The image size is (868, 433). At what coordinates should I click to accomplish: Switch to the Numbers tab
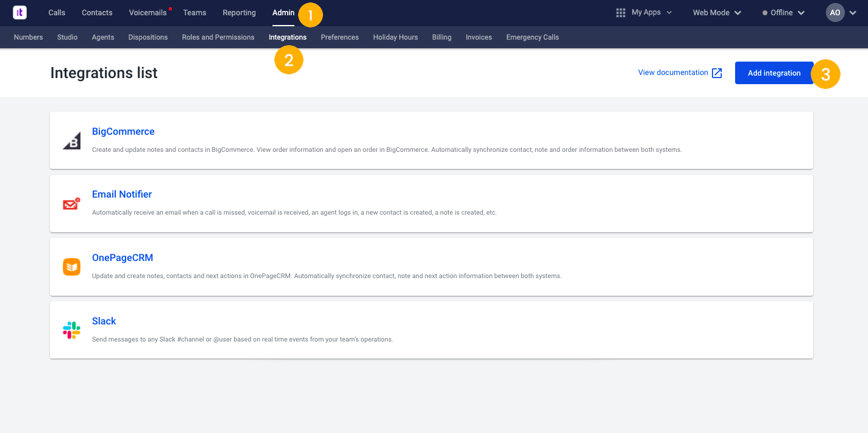point(29,37)
